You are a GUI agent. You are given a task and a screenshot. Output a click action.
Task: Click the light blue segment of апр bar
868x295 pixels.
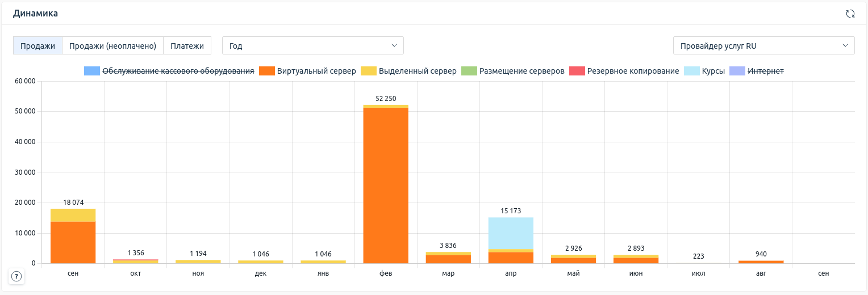[511, 233]
